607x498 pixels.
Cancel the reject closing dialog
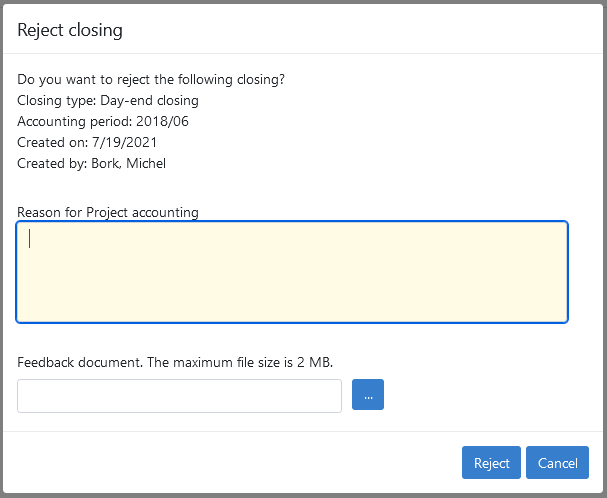click(x=557, y=463)
